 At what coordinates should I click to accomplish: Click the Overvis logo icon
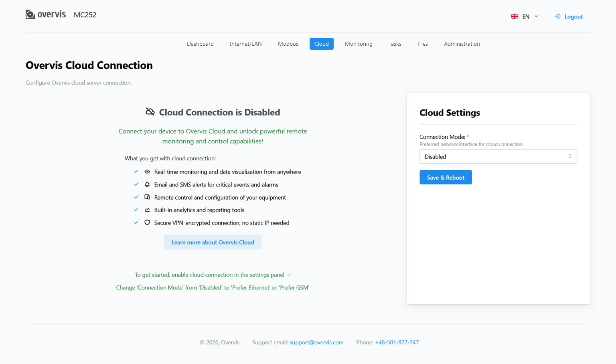point(30,15)
